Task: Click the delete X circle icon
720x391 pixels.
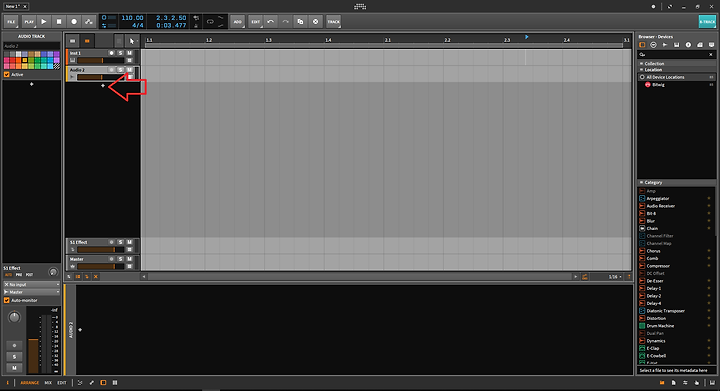Action: pos(315,22)
